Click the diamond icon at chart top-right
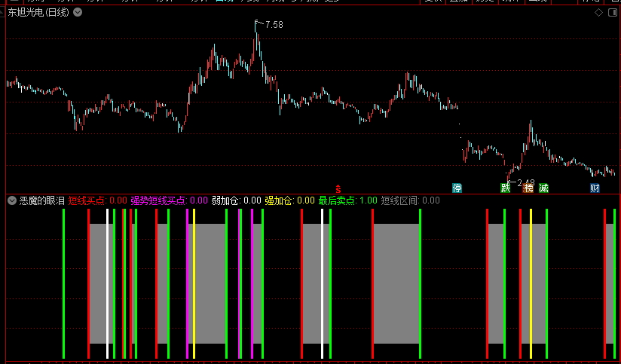 [599, 13]
